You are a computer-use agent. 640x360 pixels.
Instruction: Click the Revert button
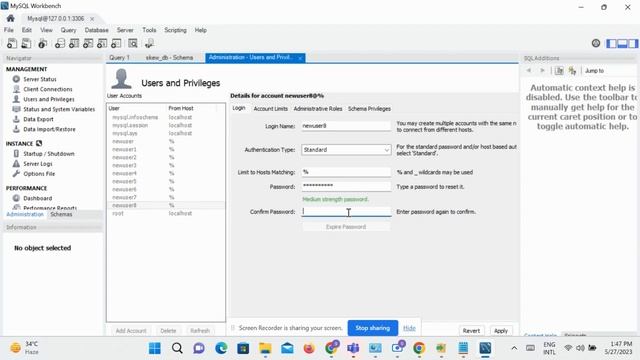pos(471,331)
